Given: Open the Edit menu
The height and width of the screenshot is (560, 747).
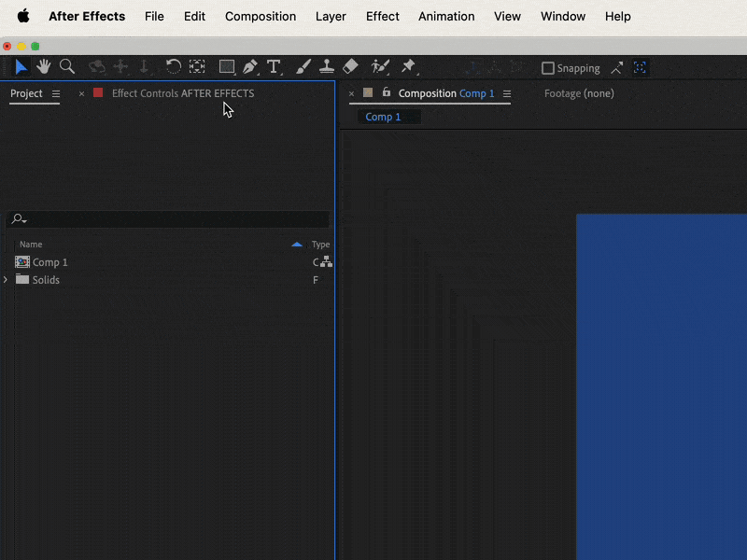Looking at the screenshot, I should (x=194, y=16).
